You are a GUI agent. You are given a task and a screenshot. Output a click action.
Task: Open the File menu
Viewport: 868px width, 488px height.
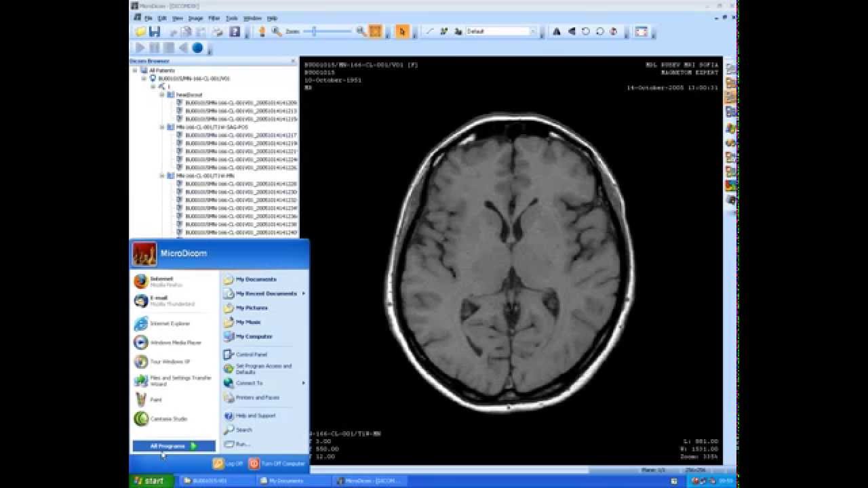pyautogui.click(x=148, y=18)
